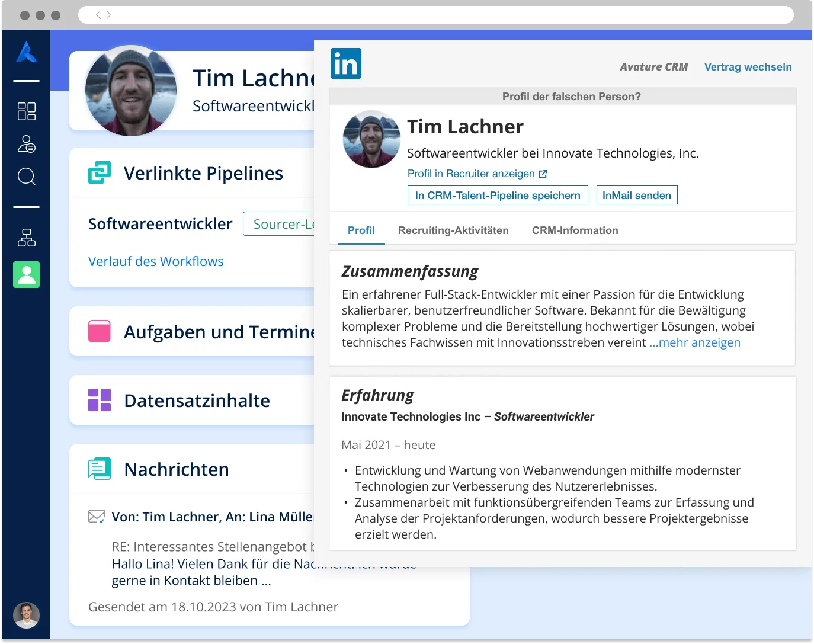Select the workflow org-chart icon

[x=26, y=238]
